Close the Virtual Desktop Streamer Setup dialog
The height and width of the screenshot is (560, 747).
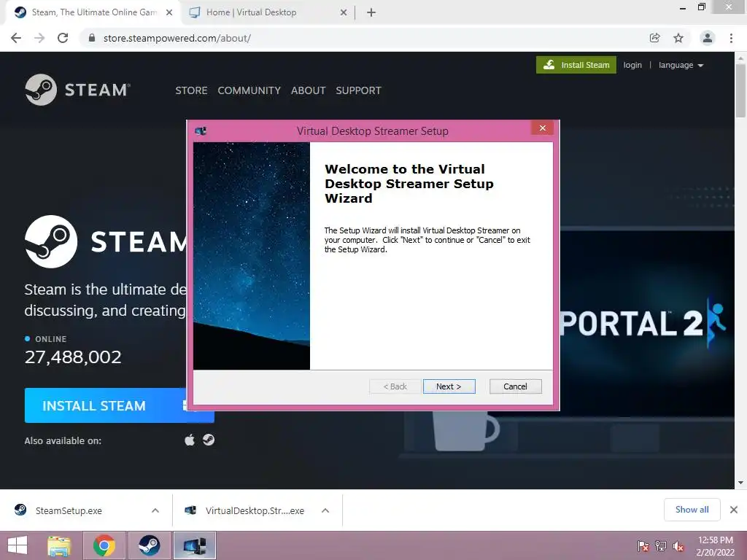tap(542, 128)
